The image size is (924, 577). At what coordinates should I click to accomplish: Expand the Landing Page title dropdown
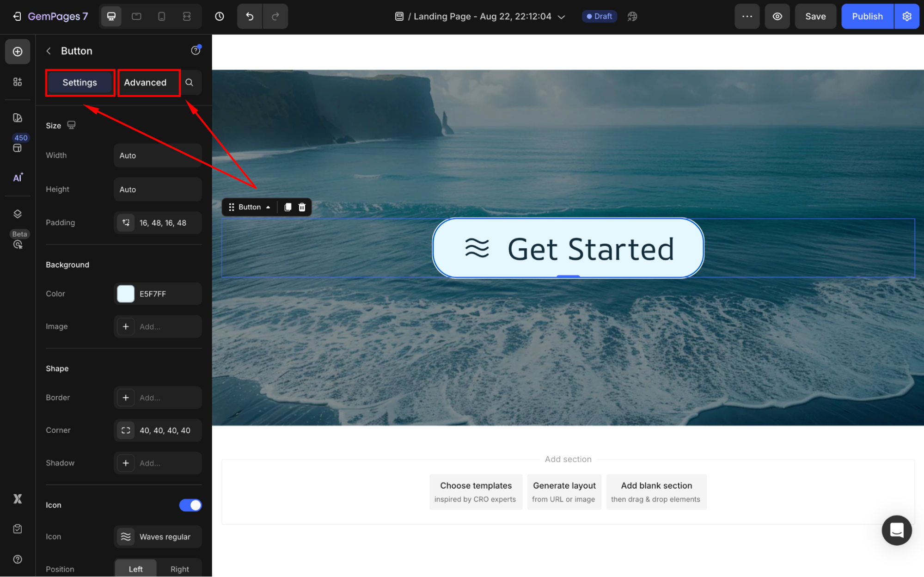coord(562,17)
